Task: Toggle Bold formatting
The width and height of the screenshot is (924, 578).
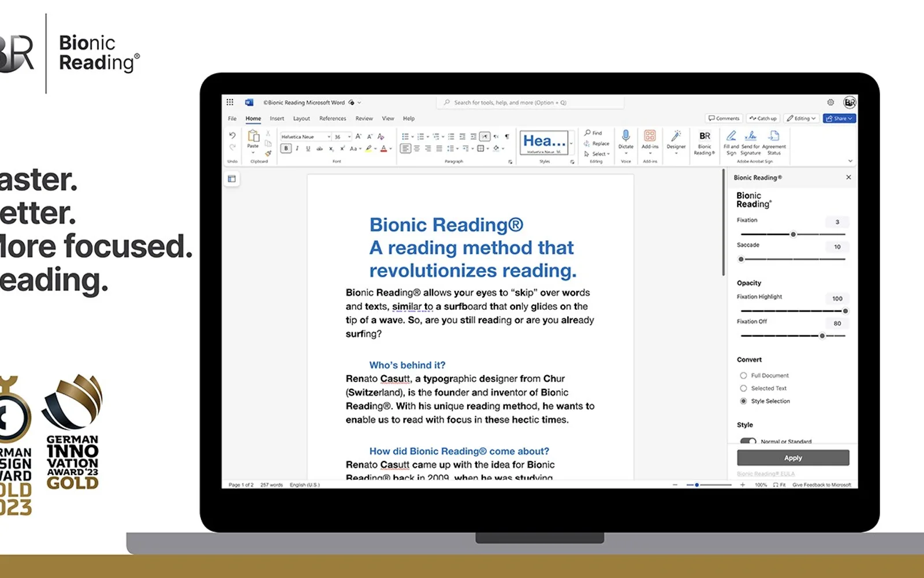Action: point(286,149)
